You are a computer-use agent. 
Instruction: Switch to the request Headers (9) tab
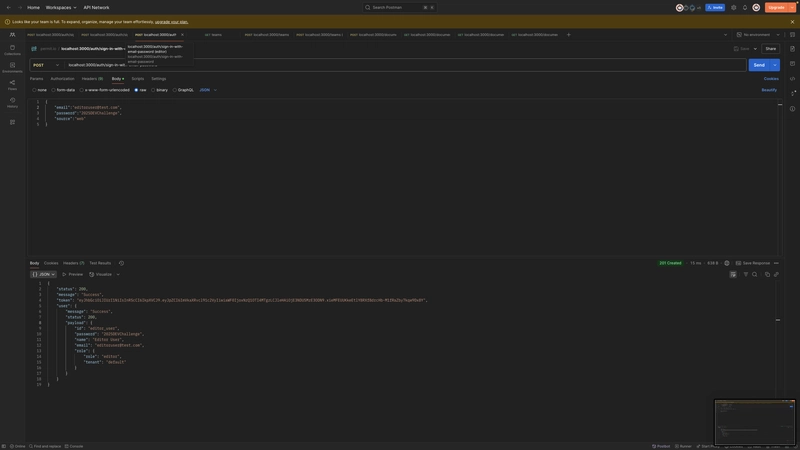[92, 79]
